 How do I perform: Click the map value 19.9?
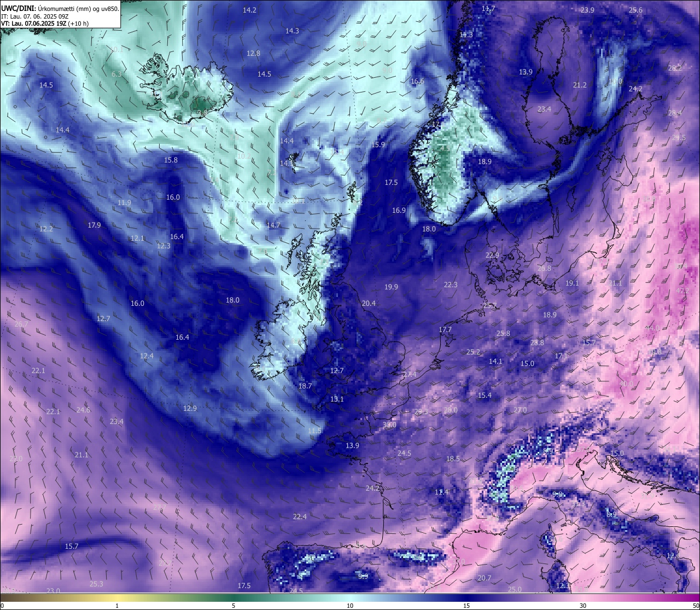(391, 287)
